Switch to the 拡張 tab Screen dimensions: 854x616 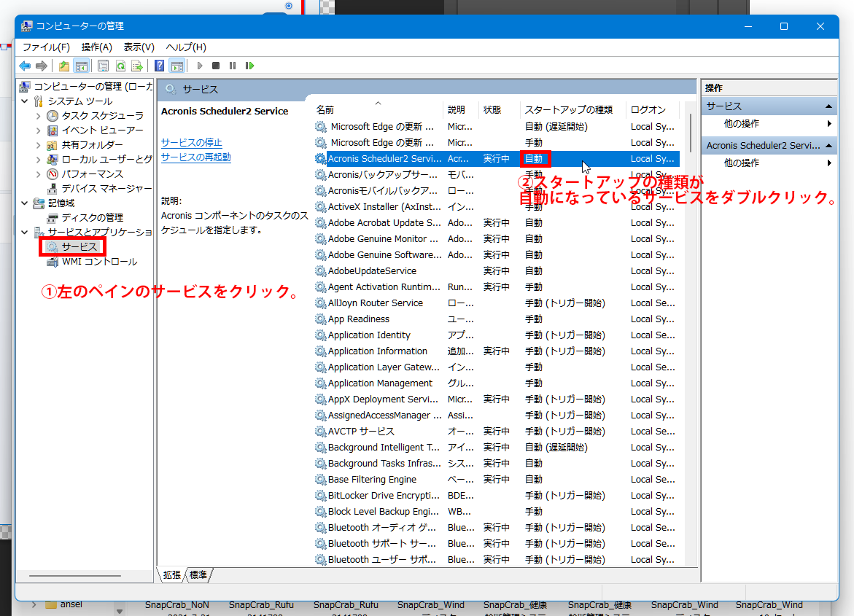point(171,574)
